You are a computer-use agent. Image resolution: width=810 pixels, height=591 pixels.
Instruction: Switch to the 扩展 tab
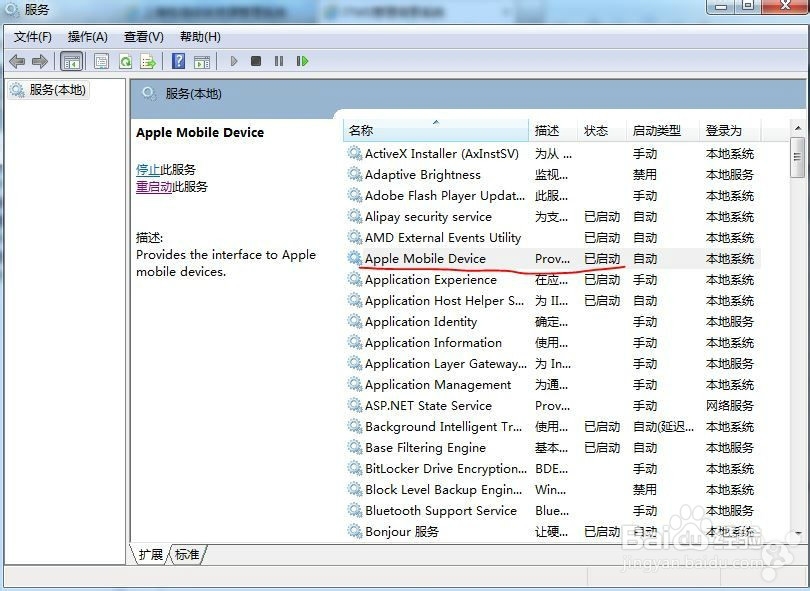coord(150,555)
